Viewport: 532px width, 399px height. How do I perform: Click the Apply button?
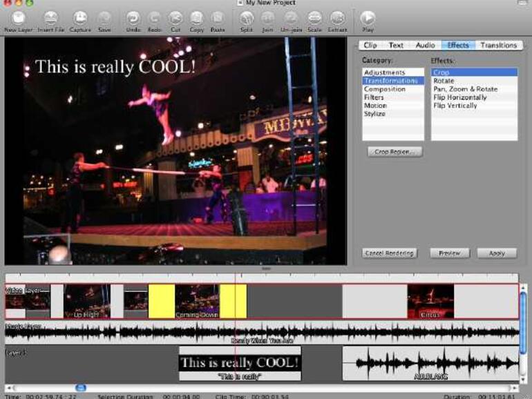(496, 253)
